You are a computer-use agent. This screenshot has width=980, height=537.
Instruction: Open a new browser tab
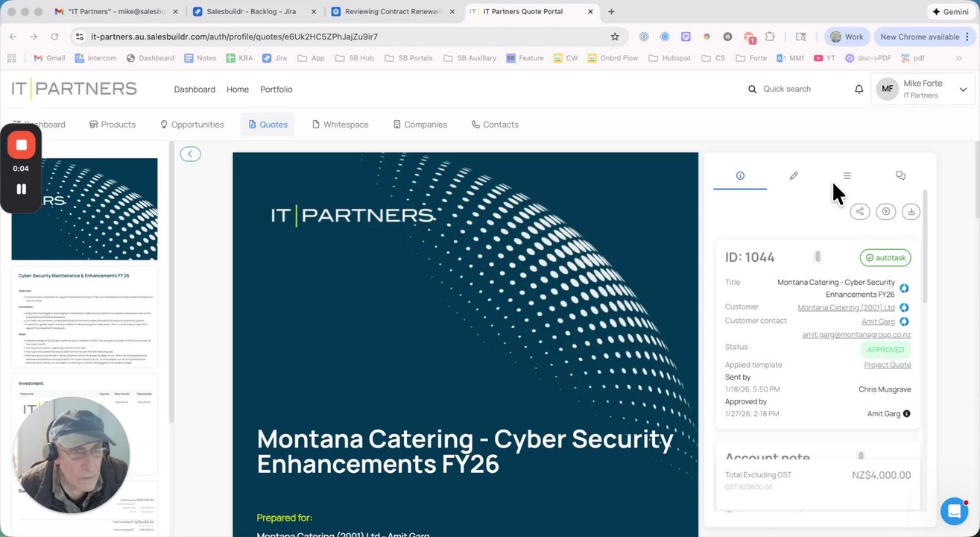pos(611,12)
